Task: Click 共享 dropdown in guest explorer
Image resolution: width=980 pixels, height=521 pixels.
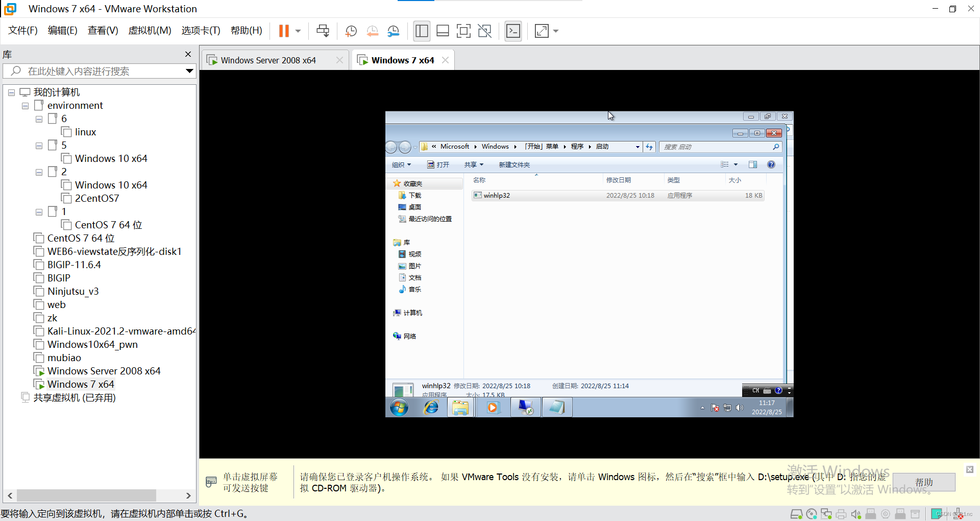Action: pos(474,164)
